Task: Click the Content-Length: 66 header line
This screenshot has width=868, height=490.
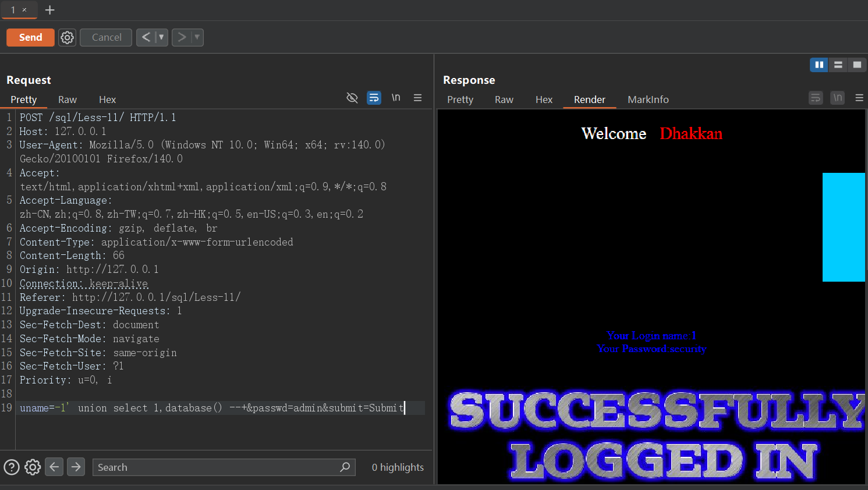Action: 72,255
